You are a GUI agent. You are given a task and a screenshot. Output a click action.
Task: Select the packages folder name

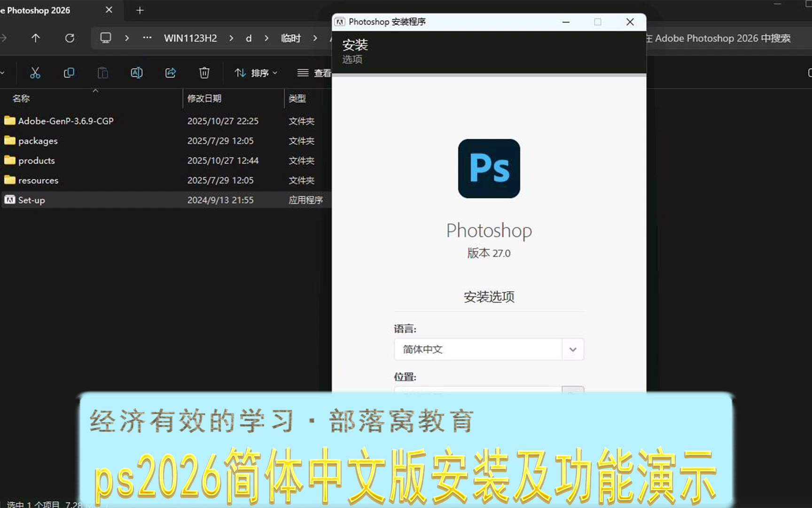(38, 141)
